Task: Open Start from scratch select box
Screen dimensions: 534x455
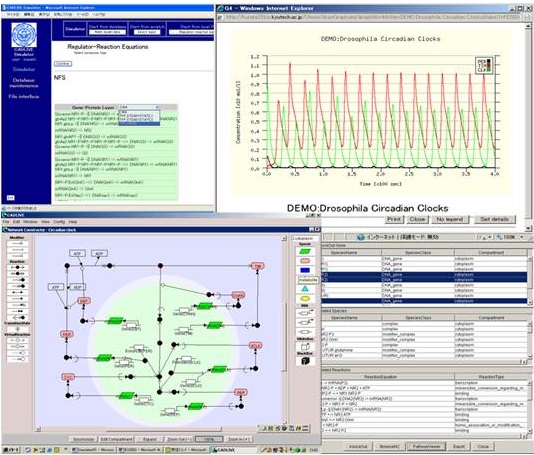Action: pos(147,32)
